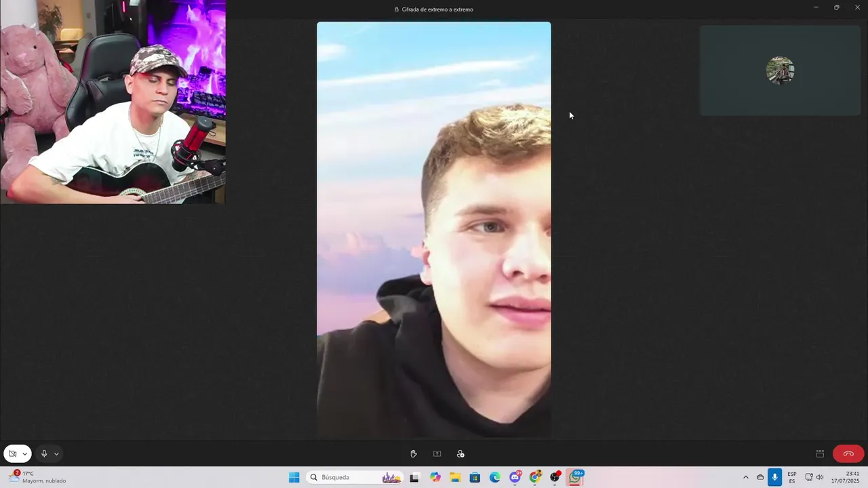Viewport: 868px width, 488px height.
Task: Click the 'Cifrada de extremo a extremo' label
Action: (437, 9)
